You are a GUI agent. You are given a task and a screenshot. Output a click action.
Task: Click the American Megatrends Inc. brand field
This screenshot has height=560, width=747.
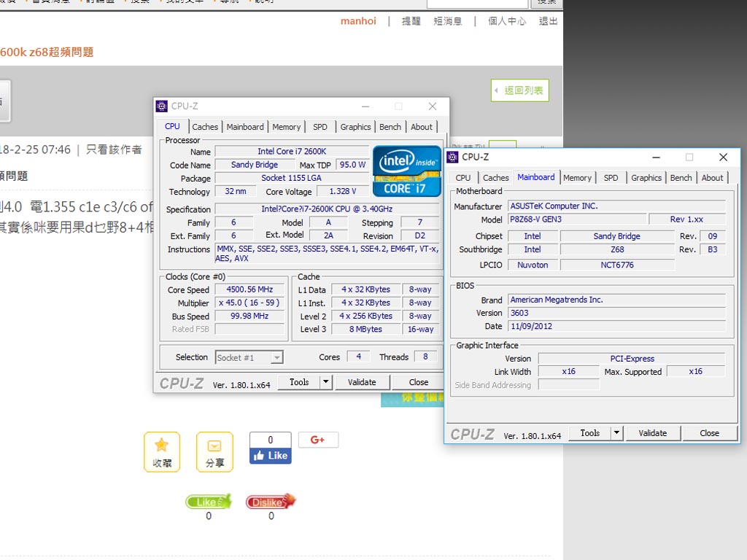tap(617, 300)
